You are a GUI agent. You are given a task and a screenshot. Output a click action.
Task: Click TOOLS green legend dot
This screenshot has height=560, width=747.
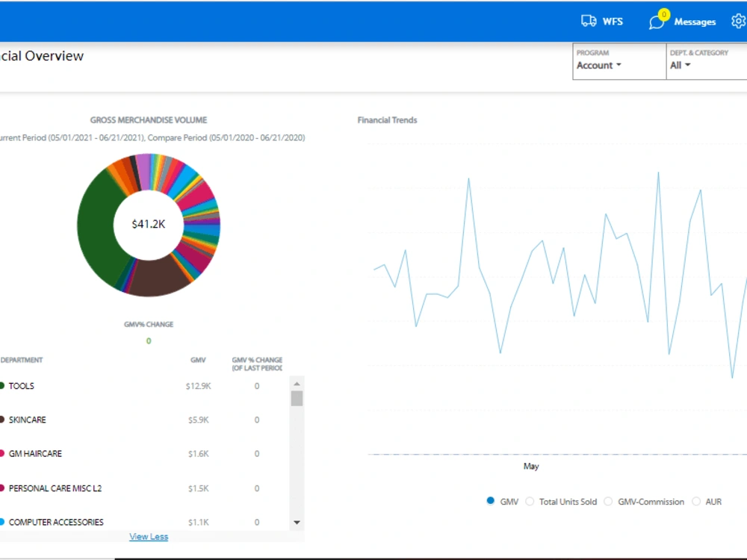pos(2,386)
